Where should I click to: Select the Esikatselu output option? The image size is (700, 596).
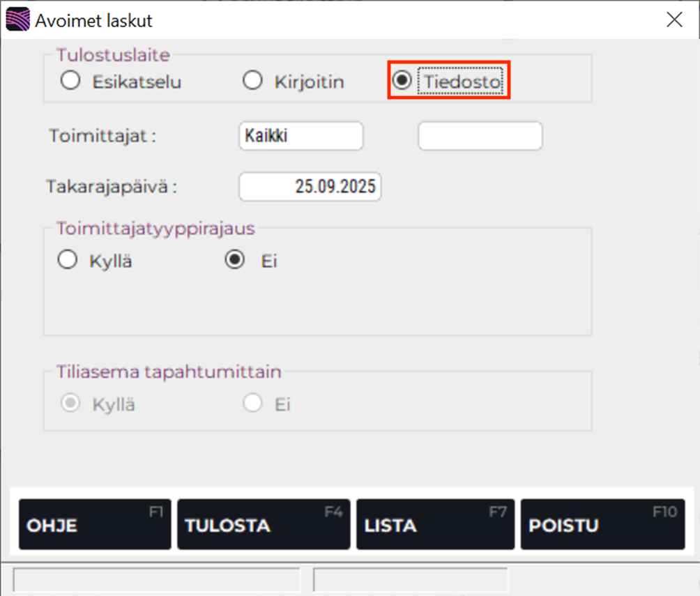coord(70,80)
